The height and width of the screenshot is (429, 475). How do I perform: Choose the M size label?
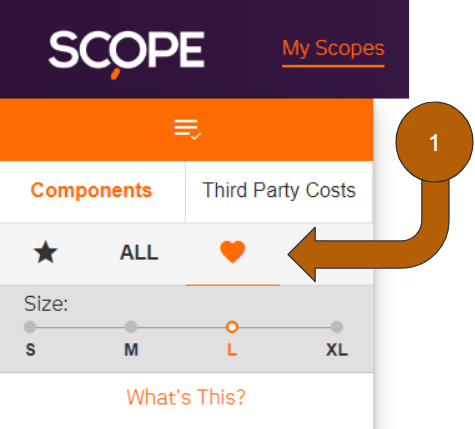[131, 350]
